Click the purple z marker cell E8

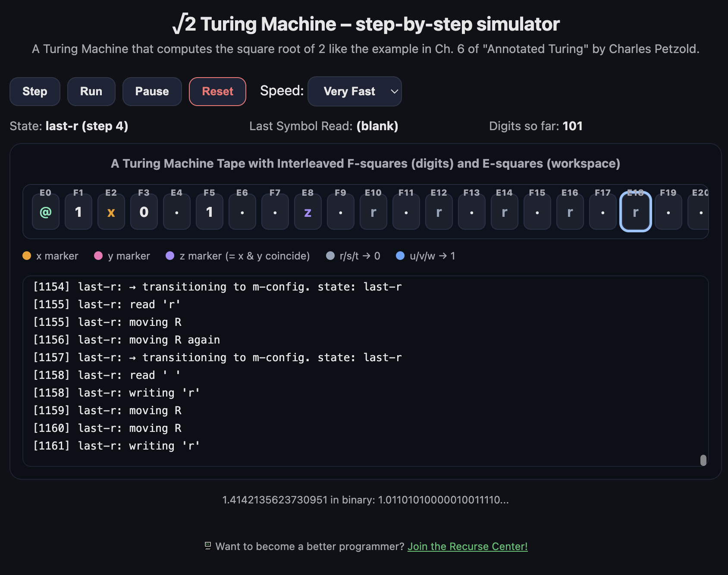[x=308, y=212]
